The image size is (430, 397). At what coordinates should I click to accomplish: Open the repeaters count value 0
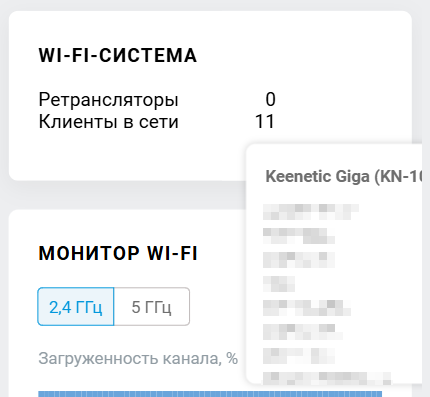[x=270, y=99]
